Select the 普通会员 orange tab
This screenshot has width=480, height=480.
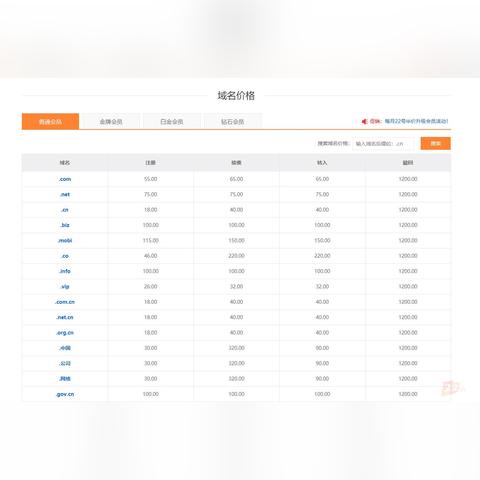[50, 121]
